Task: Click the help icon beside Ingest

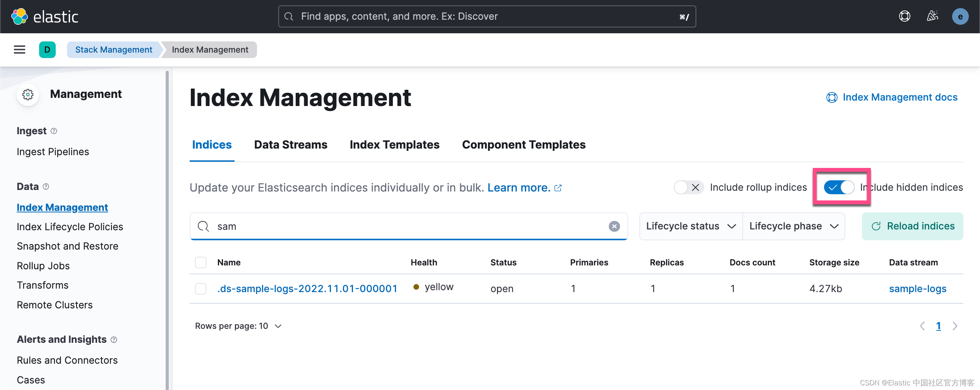Action: (54, 131)
